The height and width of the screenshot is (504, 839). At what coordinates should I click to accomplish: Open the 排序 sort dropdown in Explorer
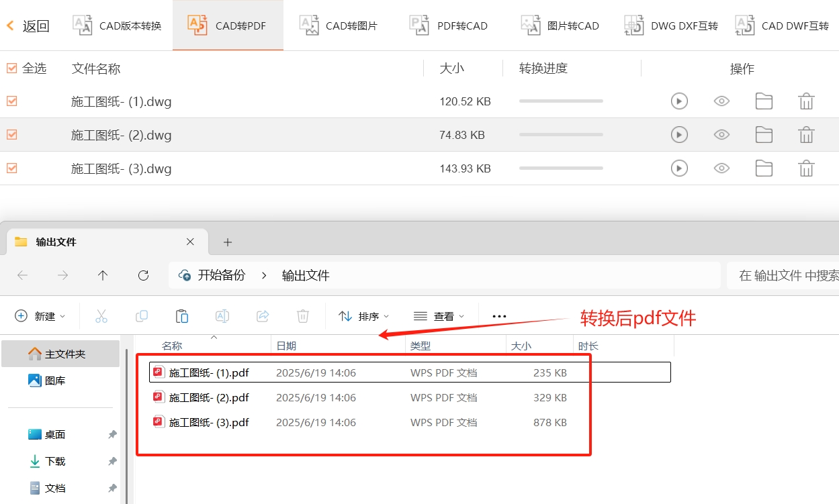click(x=363, y=315)
